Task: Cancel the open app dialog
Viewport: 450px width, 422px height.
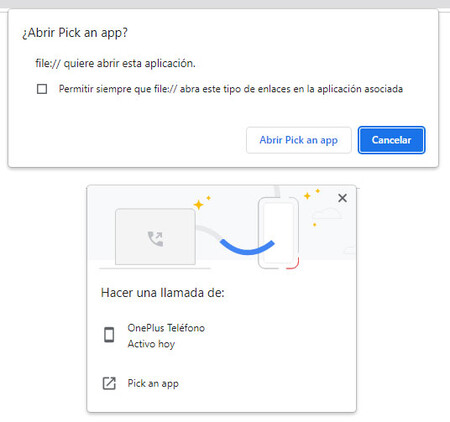Action: [391, 140]
